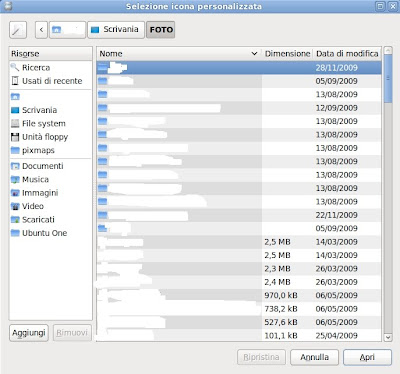Viewport: 400px width, 374px height.
Task: Open the window menu icon in title bar
Action: pyautogui.click(x=7, y=6)
